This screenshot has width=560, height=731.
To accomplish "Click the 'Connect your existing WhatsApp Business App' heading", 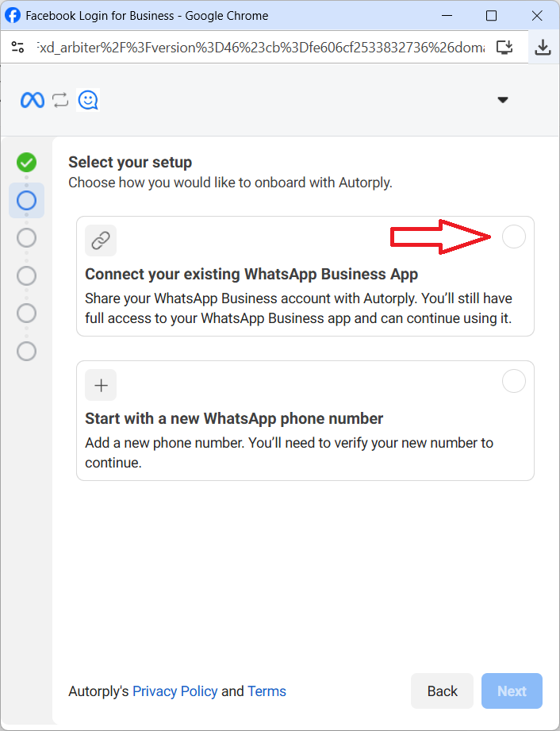I will click(251, 274).
